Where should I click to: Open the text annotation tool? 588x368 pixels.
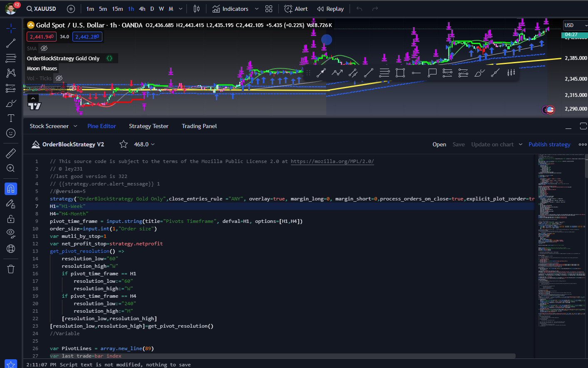[x=11, y=118]
